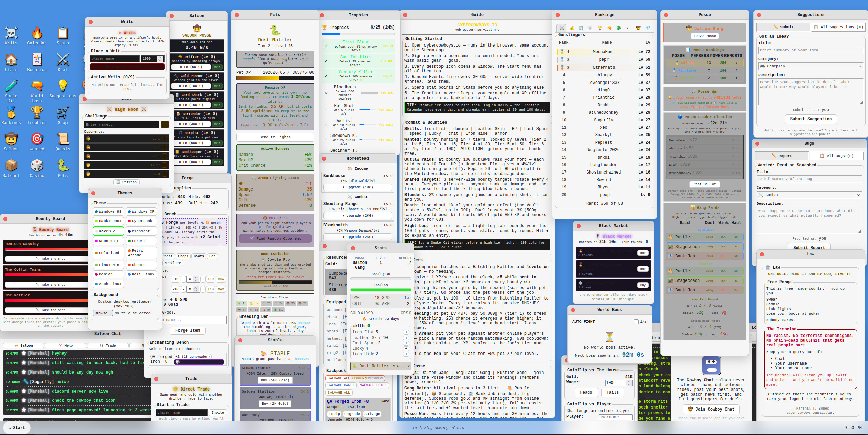Switch to the Help tab in Saloon Chat

tap(65, 346)
